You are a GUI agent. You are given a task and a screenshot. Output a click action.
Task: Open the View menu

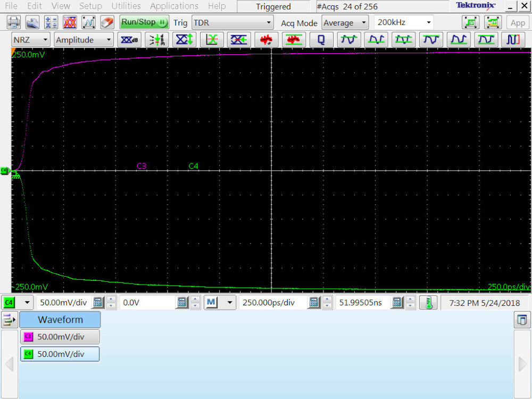61,6
